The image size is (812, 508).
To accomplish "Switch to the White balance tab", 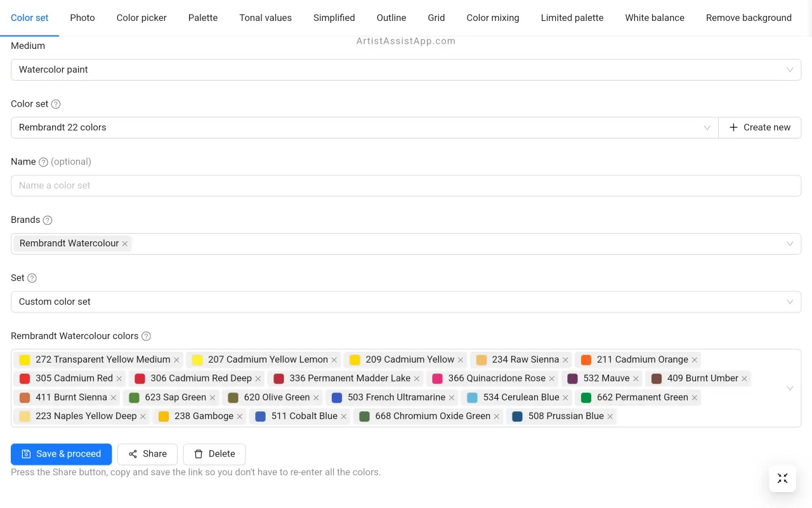I will [655, 18].
